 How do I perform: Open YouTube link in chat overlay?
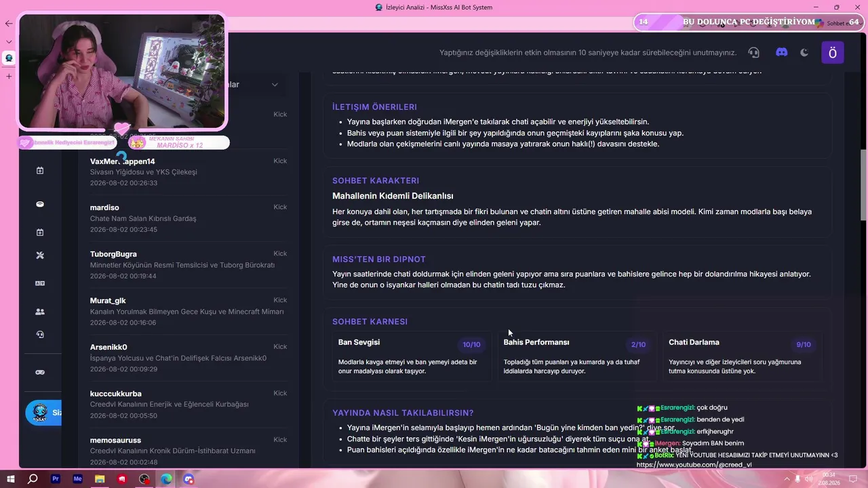(694, 465)
